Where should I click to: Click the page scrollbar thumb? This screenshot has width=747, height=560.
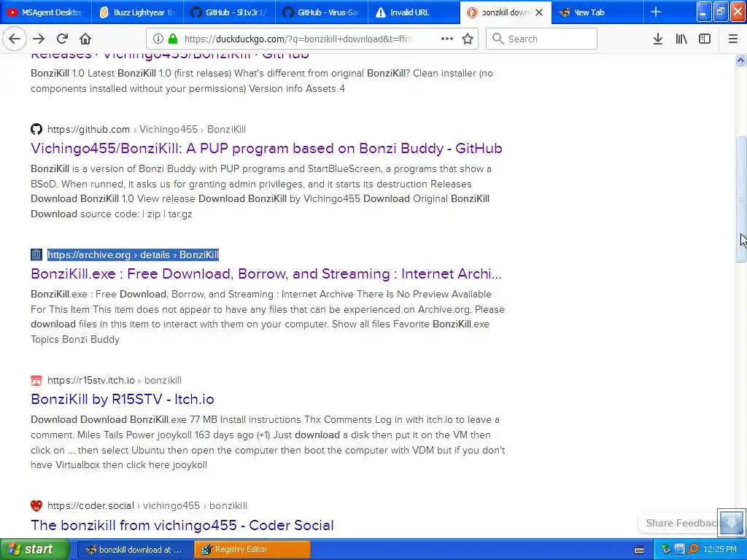(740, 199)
